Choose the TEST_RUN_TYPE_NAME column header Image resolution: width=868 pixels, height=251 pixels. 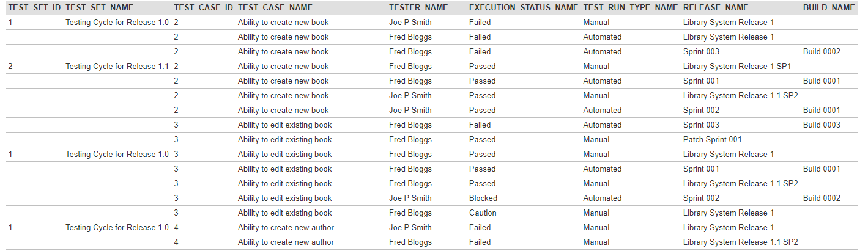pos(630,8)
